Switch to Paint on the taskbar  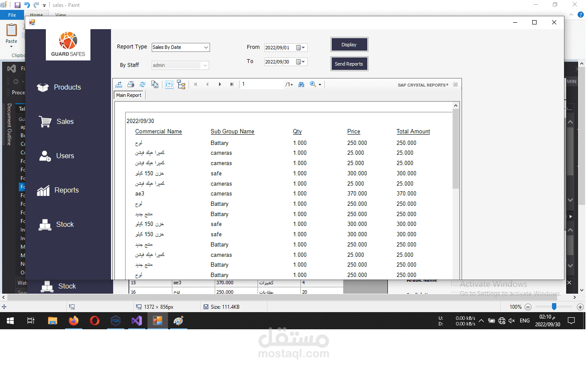[x=178, y=321]
